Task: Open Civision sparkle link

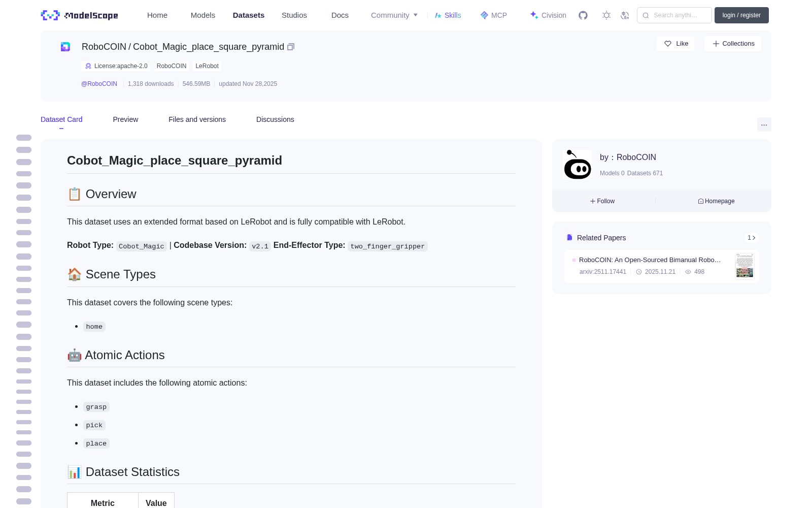Action: 548,15
